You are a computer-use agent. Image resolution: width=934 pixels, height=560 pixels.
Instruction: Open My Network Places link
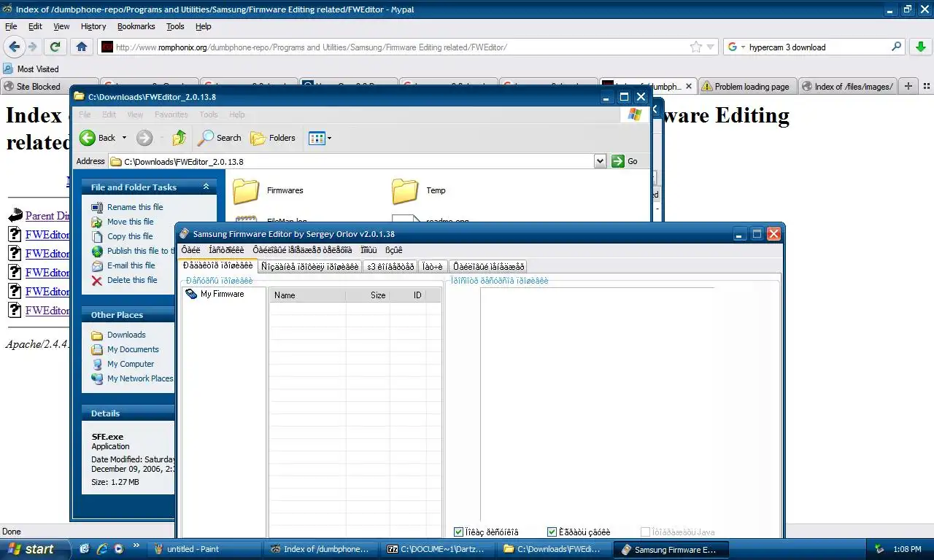tap(140, 378)
